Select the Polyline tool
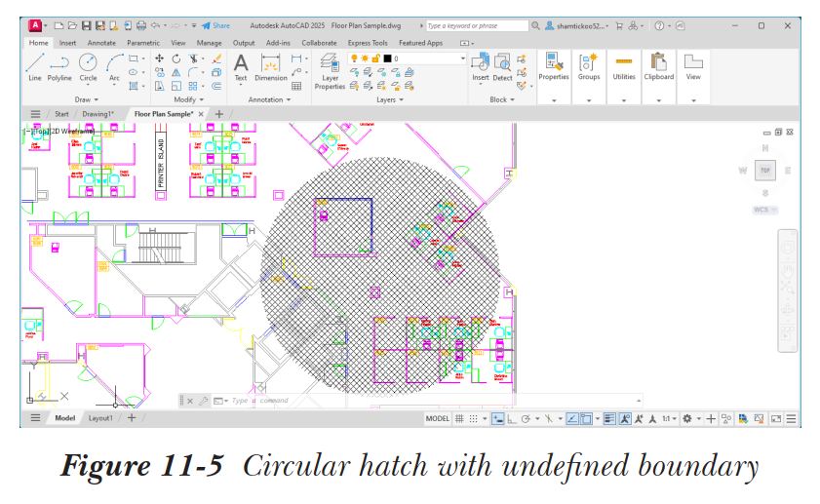820x504 pixels. click(59, 67)
